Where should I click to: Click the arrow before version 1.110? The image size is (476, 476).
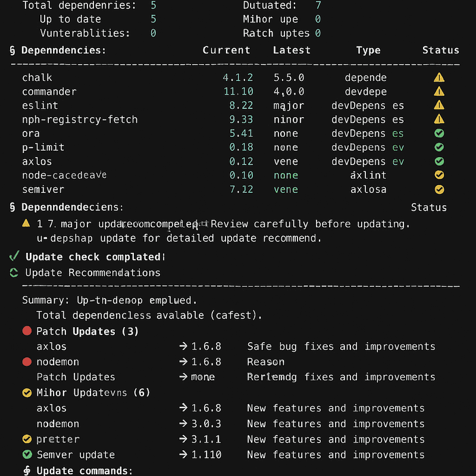184,454
